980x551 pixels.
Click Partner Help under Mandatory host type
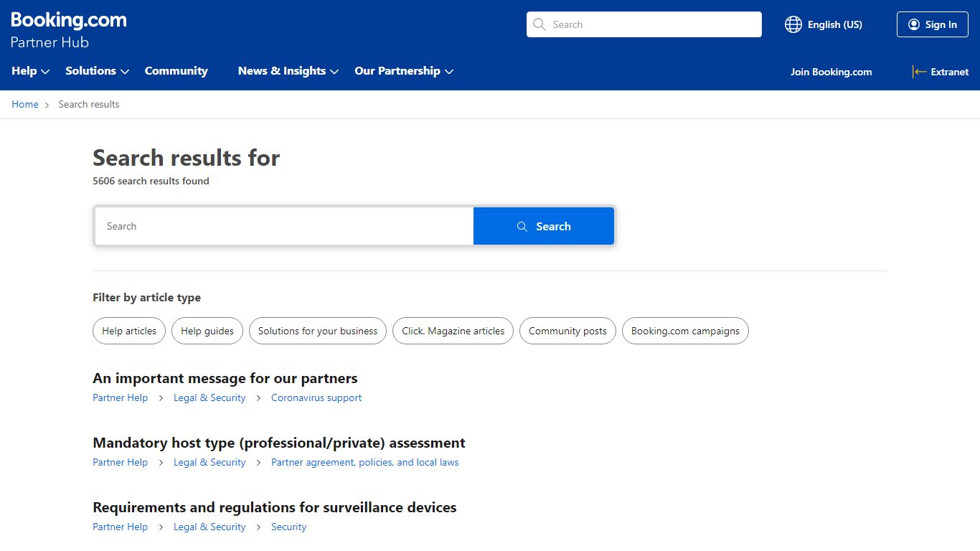(x=121, y=462)
